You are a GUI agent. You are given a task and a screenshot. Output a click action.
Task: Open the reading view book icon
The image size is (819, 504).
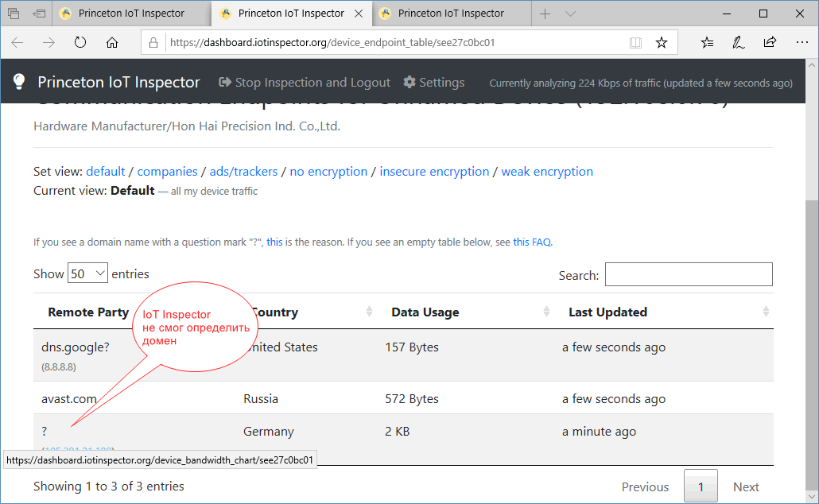pyautogui.click(x=635, y=42)
